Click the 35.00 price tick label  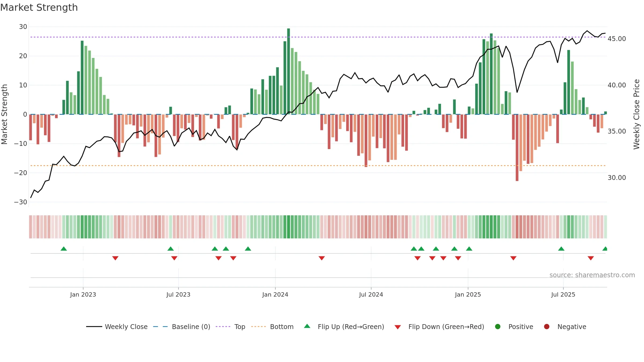[x=617, y=131]
